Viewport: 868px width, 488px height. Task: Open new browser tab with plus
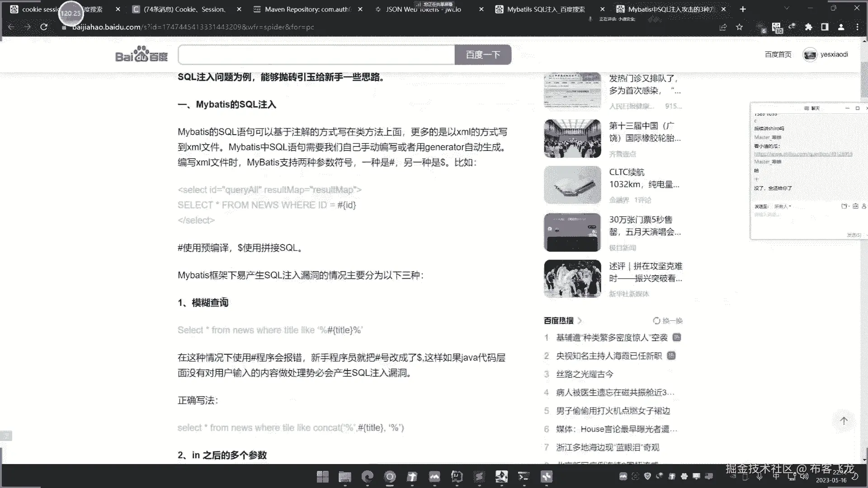pos(743,9)
